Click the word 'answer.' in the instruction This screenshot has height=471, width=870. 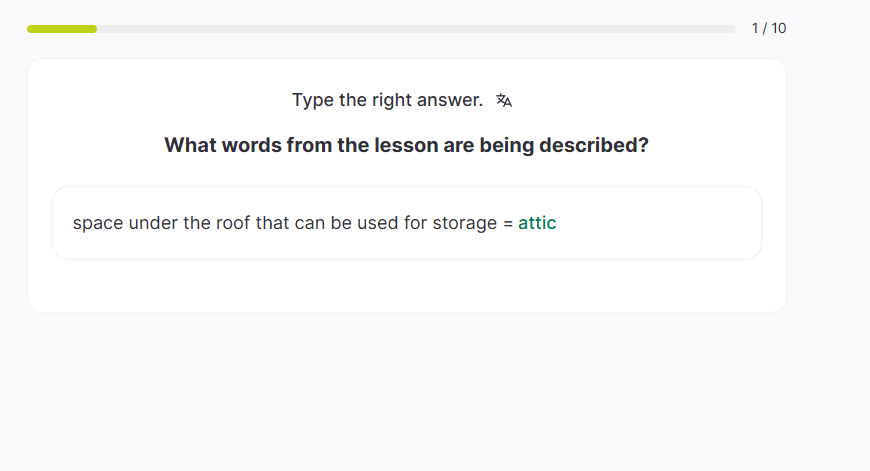(x=455, y=100)
